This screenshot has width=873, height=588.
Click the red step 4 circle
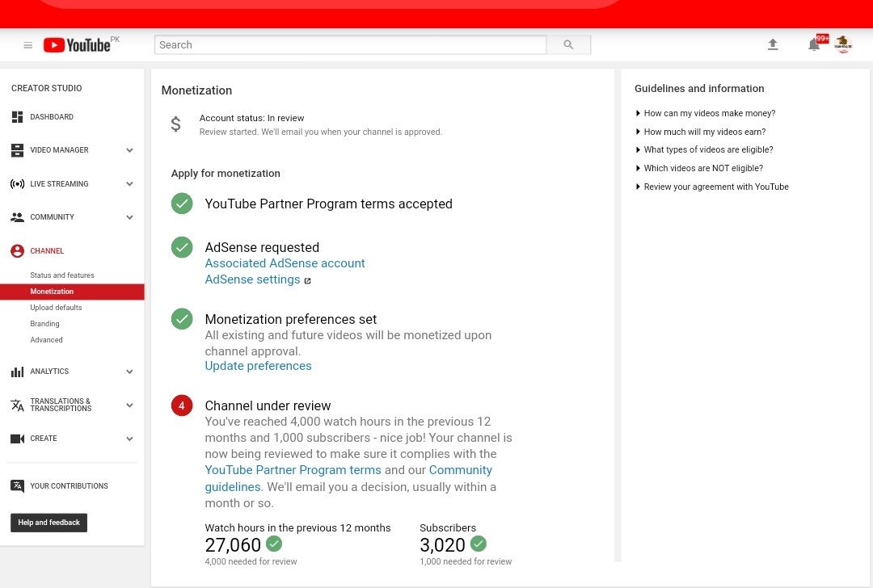click(182, 405)
